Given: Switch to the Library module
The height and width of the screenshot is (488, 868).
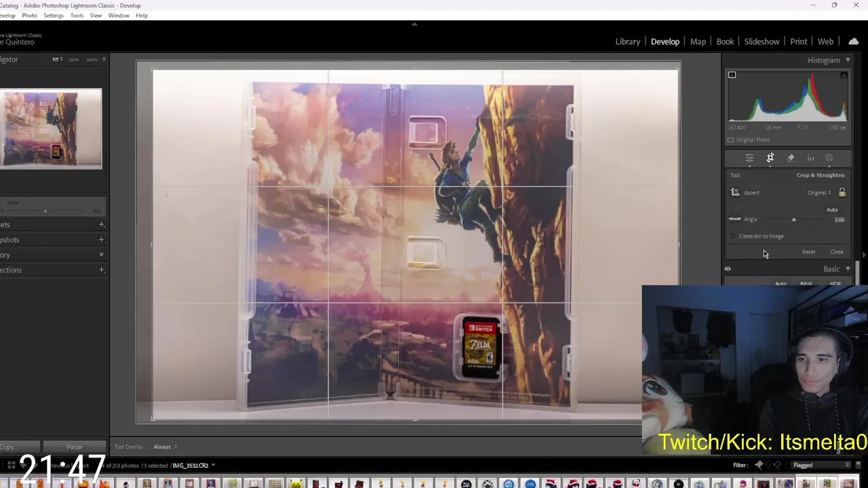Looking at the screenshot, I should coord(627,41).
